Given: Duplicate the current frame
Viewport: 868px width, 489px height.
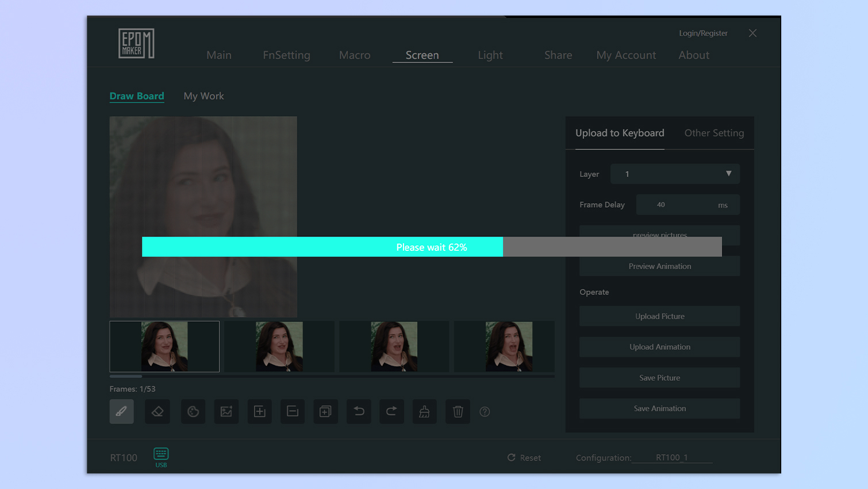Looking at the screenshot, I should (325, 411).
